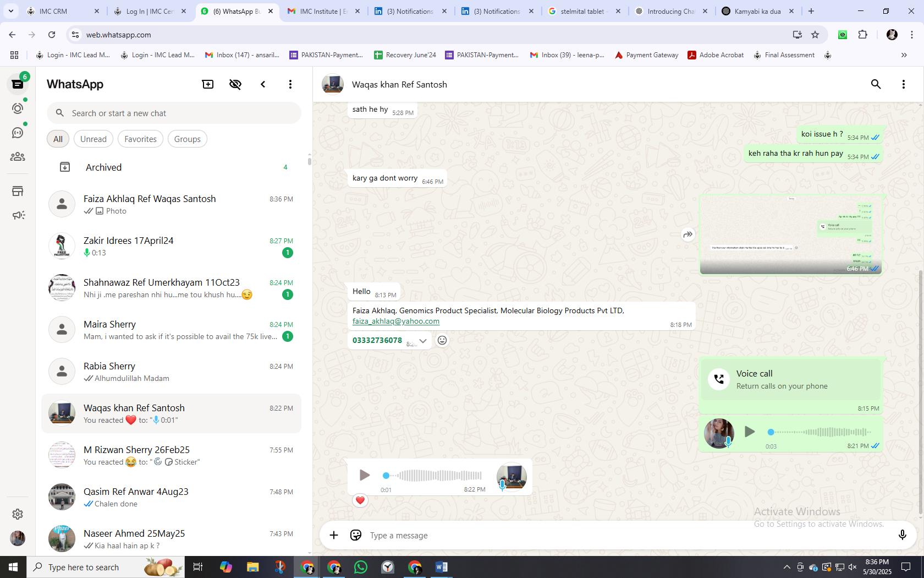Open Rabia Sherry chat

coord(172,372)
